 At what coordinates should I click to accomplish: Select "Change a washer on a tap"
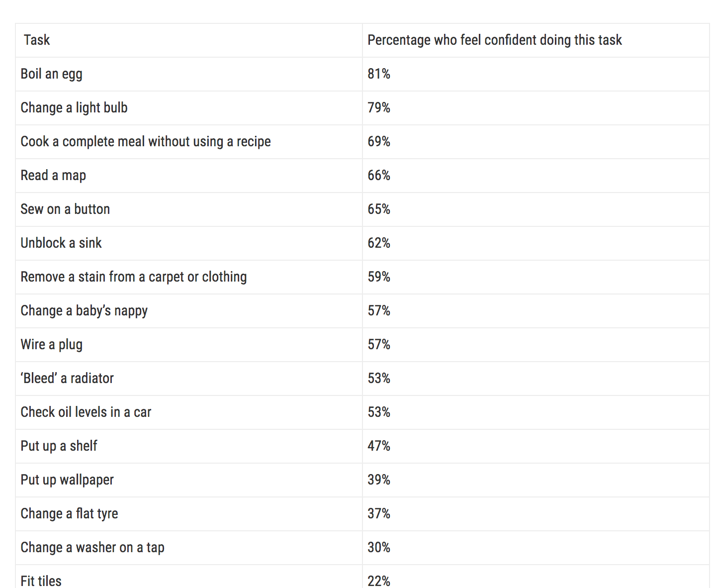92,548
